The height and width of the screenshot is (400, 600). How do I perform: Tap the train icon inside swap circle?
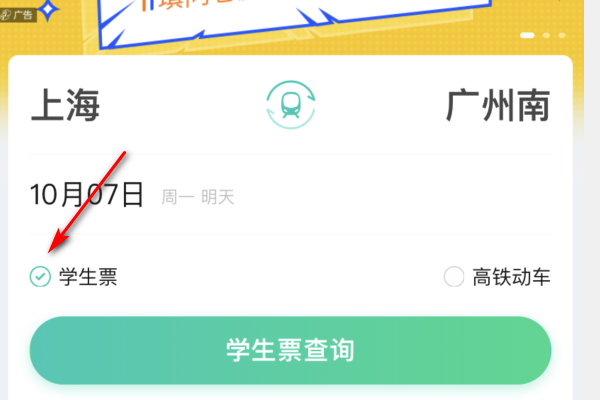(x=291, y=105)
